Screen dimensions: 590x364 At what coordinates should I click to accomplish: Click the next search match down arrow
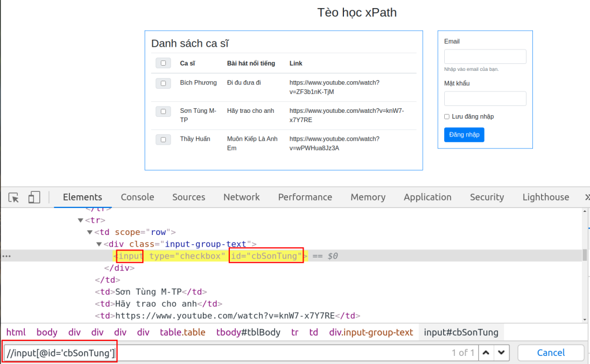point(501,352)
